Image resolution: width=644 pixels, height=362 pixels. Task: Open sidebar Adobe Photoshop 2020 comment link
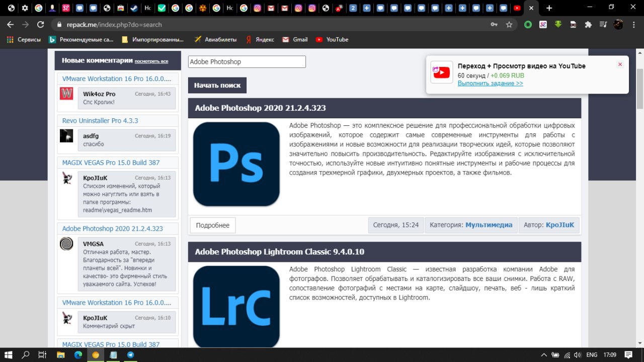113,229
